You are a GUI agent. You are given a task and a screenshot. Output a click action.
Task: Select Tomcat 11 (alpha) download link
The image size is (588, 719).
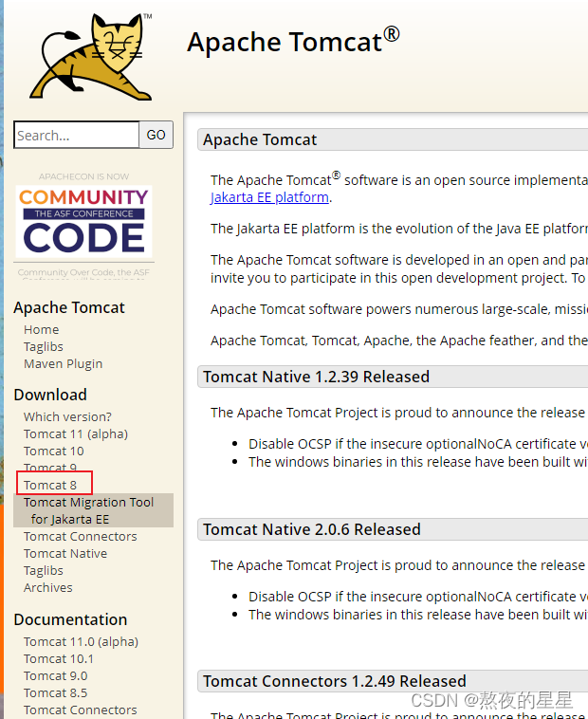[x=76, y=433]
